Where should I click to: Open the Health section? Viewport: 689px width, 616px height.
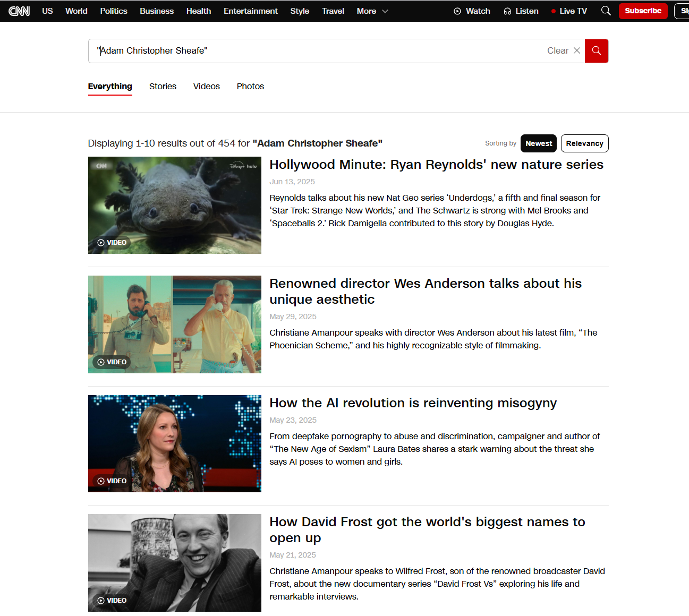(199, 11)
